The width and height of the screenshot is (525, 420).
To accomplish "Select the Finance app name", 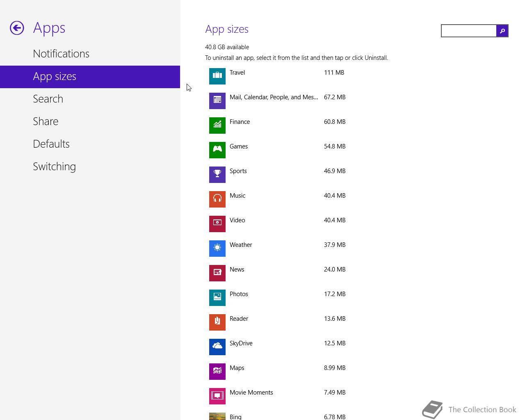I will [240, 122].
